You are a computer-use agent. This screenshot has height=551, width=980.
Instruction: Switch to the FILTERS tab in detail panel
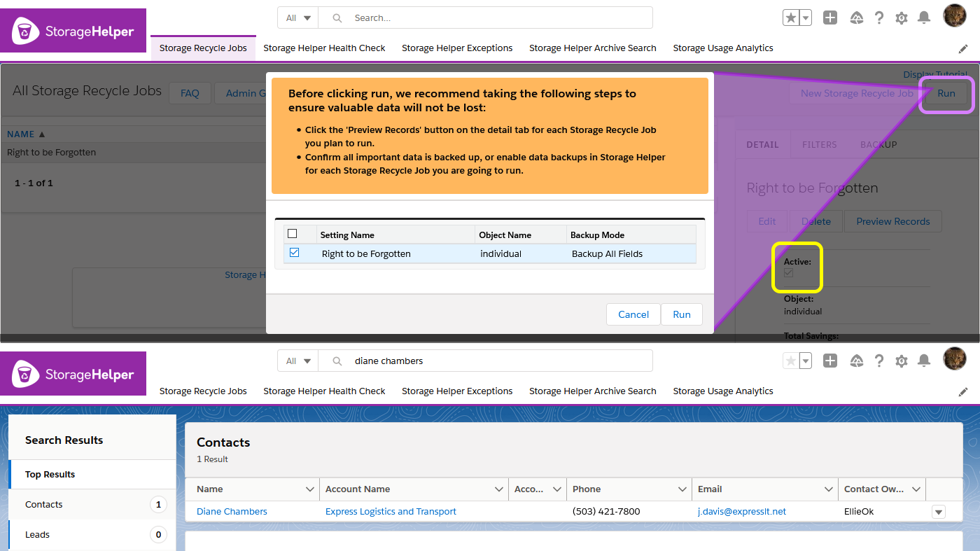819,145
